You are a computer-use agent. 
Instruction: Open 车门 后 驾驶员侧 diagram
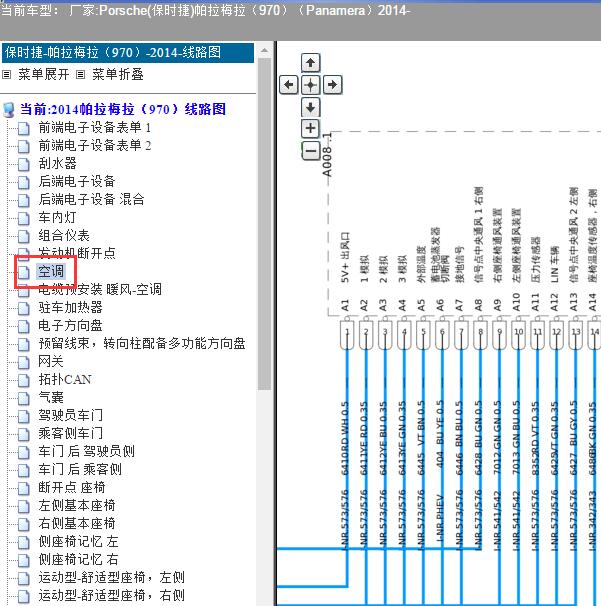click(x=87, y=451)
